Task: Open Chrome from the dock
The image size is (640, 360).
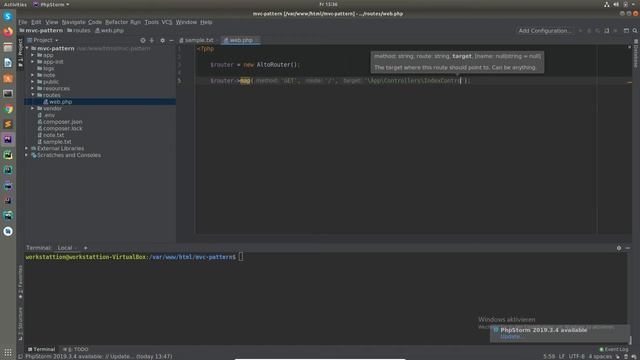Action: [x=8, y=109]
